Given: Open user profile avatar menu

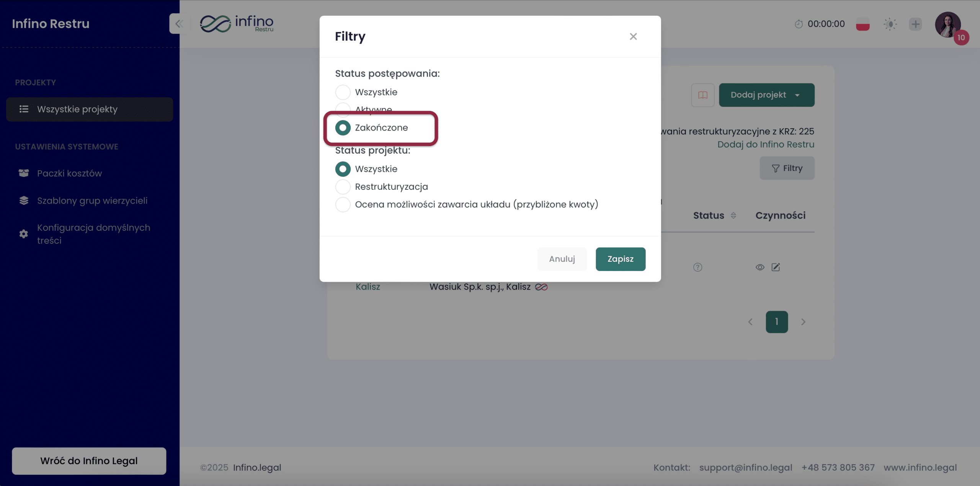Looking at the screenshot, I should pos(948,24).
